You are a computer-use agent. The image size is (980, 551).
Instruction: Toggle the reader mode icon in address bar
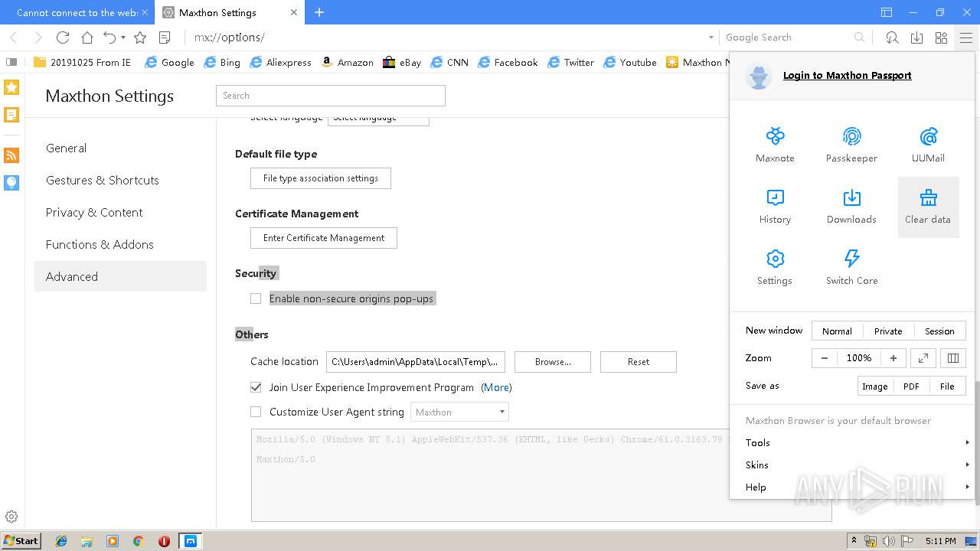coord(164,37)
